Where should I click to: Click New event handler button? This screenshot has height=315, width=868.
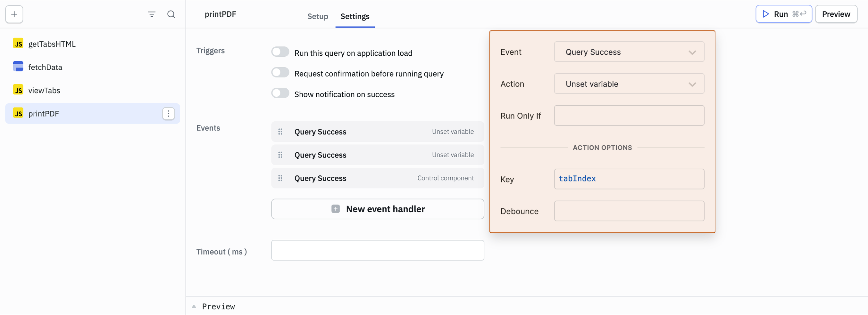click(x=377, y=209)
